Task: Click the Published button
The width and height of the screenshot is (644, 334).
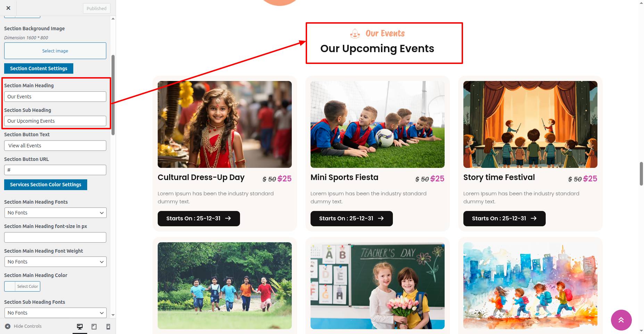Action: [x=97, y=8]
